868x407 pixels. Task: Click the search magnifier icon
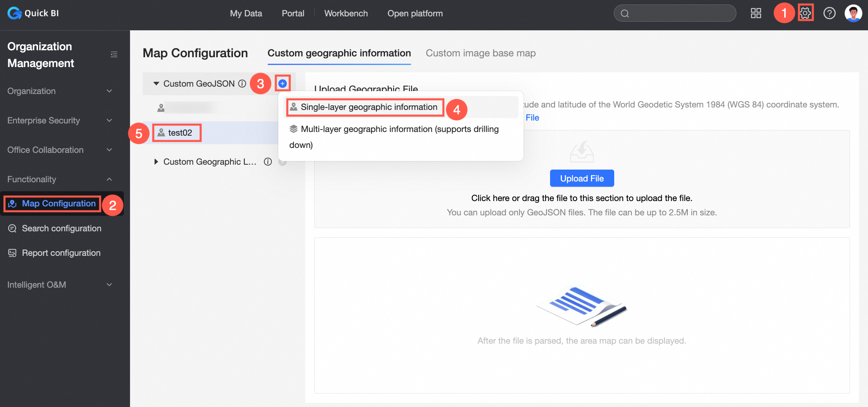pyautogui.click(x=625, y=13)
